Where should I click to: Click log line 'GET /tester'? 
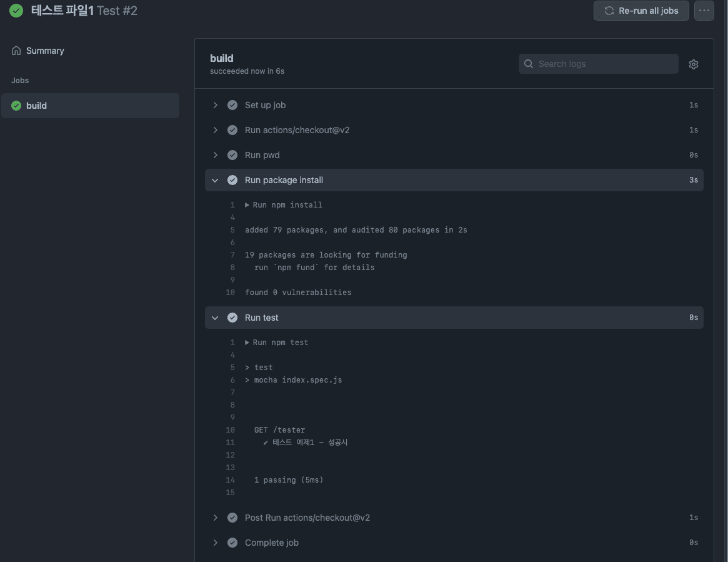pos(279,430)
